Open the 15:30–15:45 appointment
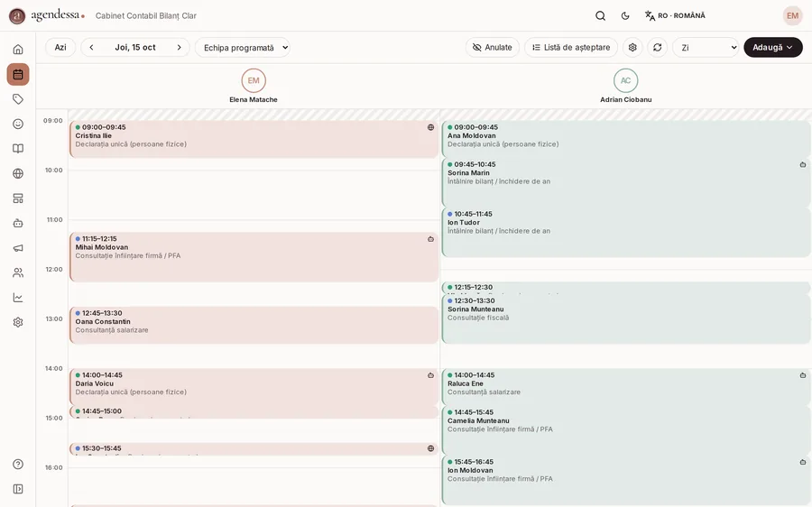The width and height of the screenshot is (812, 507). click(254, 449)
